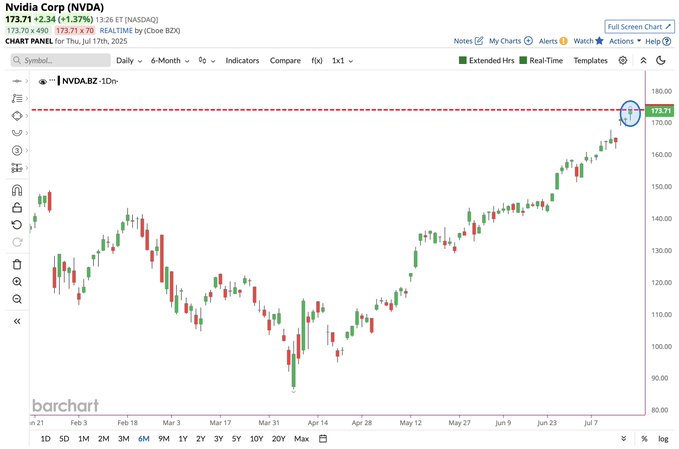The height and width of the screenshot is (449, 679).
Task: Select the 1Y time range
Action: tap(183, 439)
